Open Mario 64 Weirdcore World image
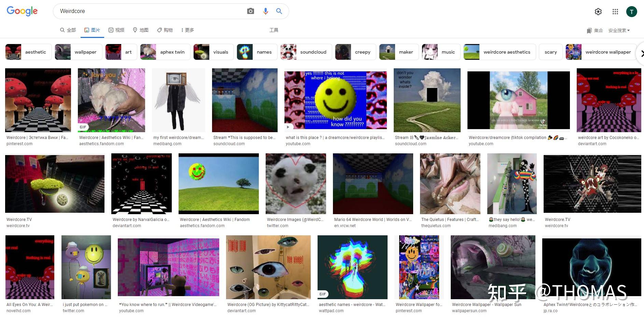 373,184
